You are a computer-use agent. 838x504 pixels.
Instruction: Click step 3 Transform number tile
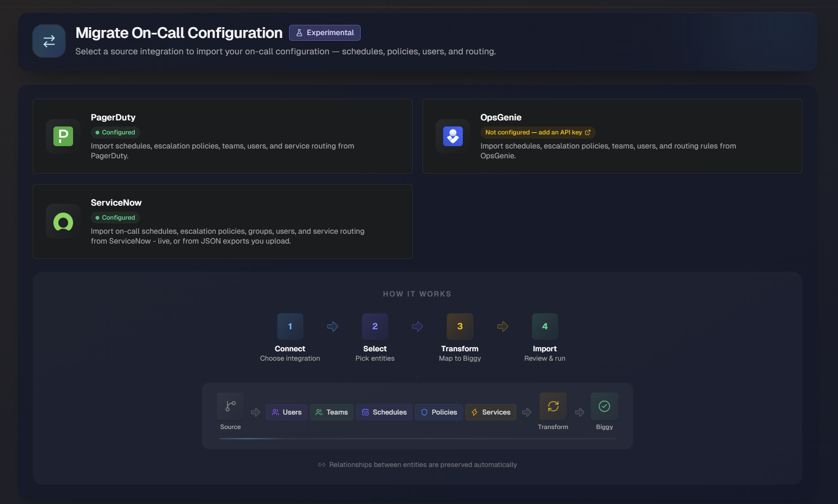460,326
